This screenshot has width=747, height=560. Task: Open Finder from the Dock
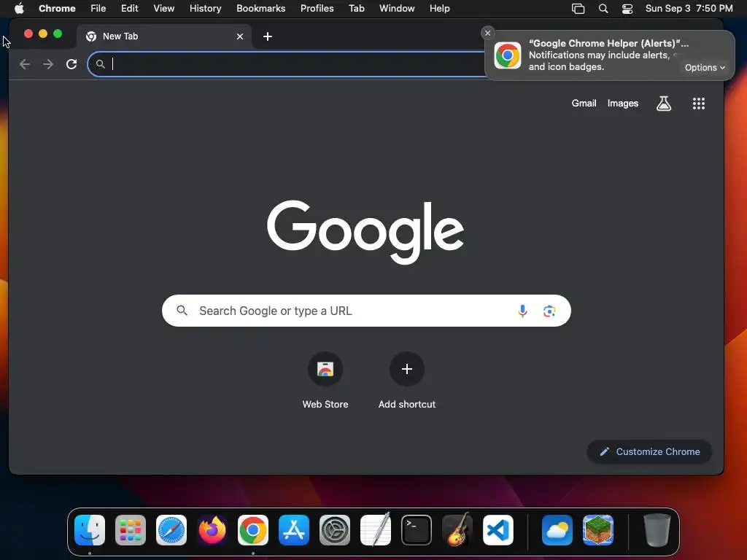(90, 530)
